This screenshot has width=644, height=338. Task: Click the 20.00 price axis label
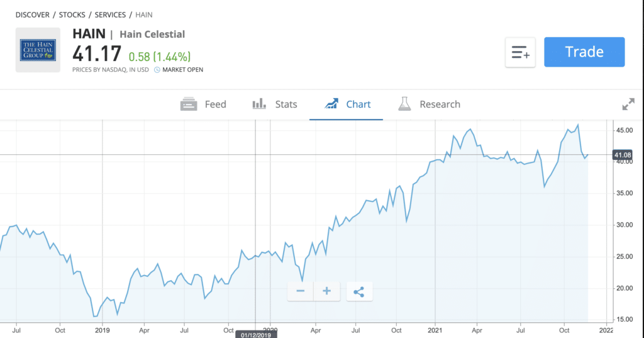coord(625,288)
